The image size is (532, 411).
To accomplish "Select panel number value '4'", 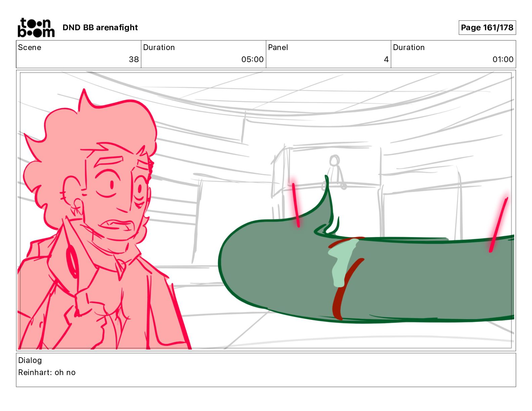I will click(x=386, y=59).
